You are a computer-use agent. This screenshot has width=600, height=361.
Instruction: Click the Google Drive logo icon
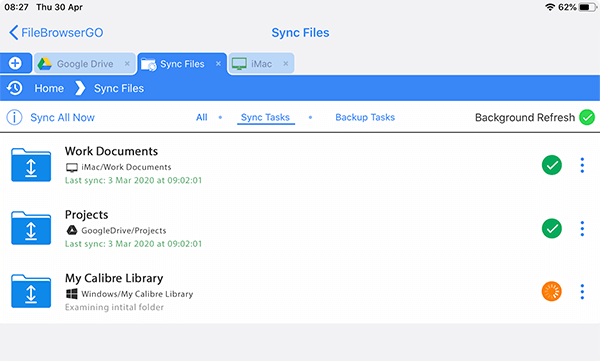point(44,64)
